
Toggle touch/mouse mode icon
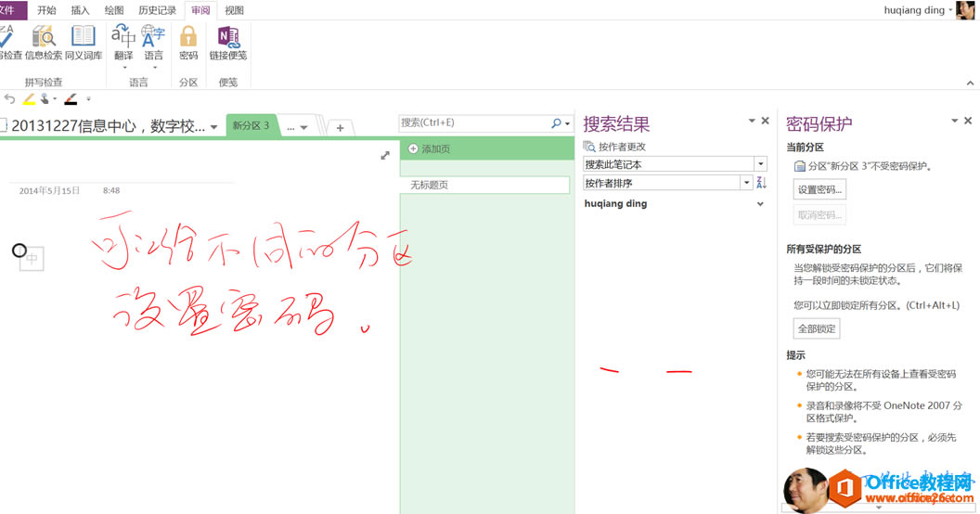coord(45,98)
